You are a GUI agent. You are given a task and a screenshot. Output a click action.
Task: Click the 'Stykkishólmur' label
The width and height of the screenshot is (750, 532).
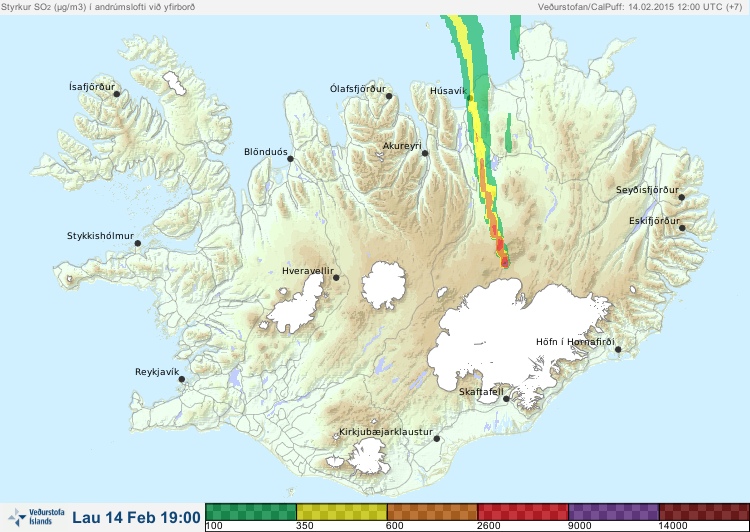(100, 236)
